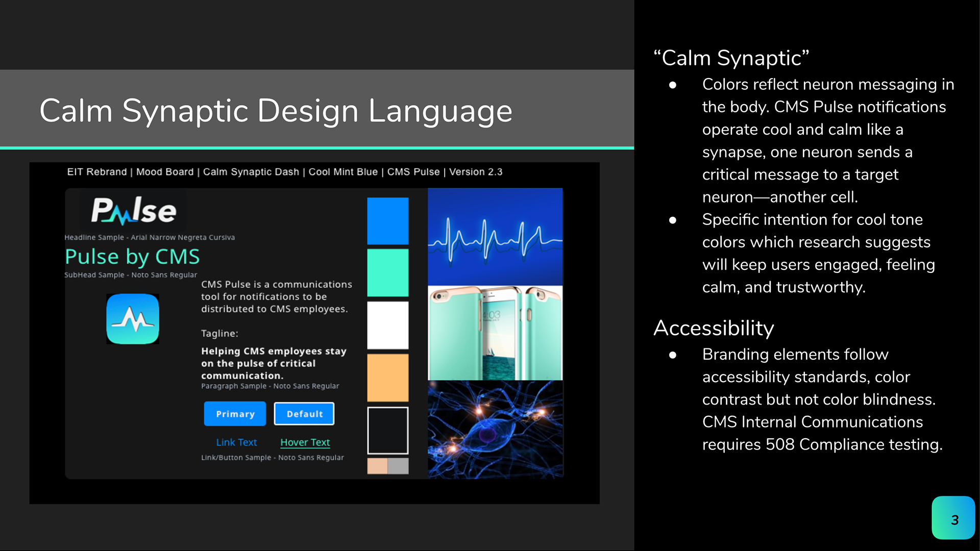
Task: Select the small gray swatch
Action: click(x=398, y=466)
